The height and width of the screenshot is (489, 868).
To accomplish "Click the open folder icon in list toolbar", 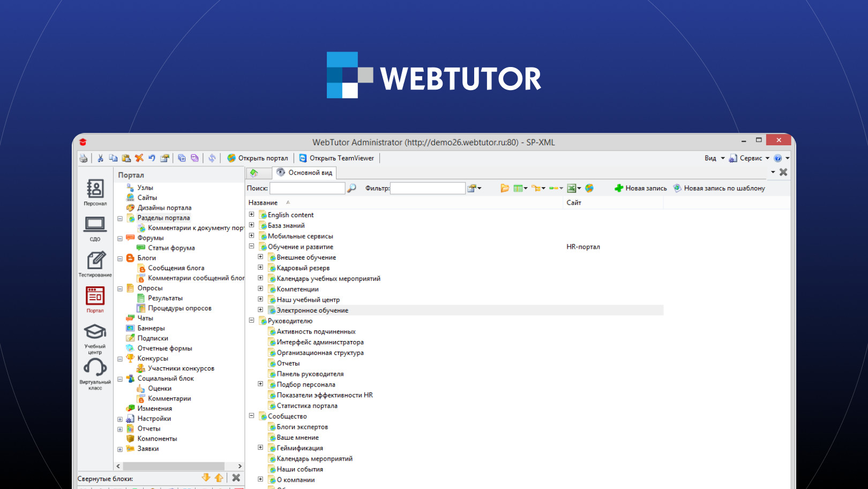I will (x=504, y=188).
